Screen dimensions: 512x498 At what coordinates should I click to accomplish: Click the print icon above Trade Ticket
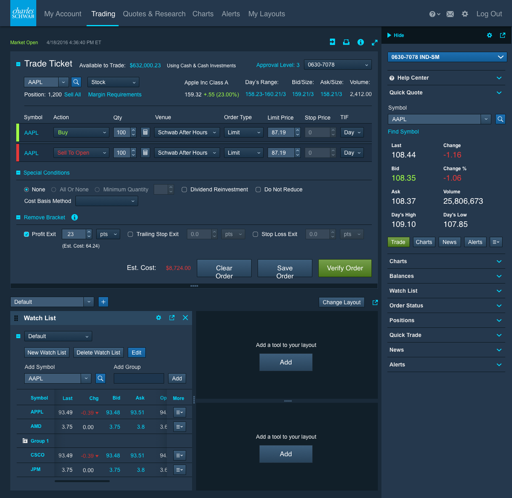(x=346, y=42)
